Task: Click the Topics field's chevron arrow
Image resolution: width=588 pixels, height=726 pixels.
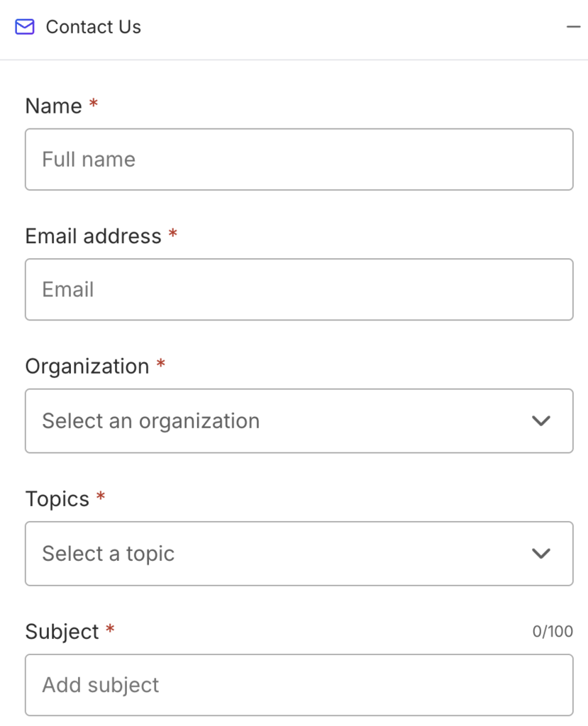Action: pos(541,554)
